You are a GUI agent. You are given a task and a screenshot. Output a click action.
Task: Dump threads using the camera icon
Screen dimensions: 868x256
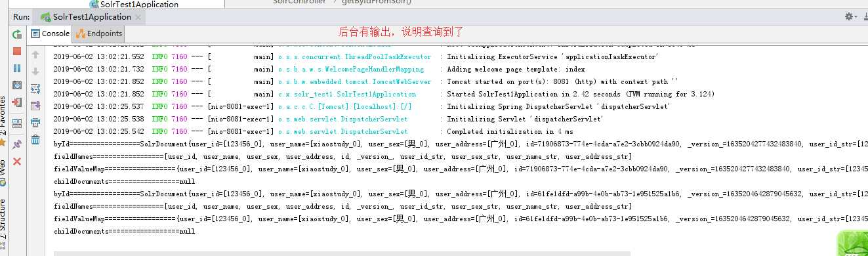point(17,85)
